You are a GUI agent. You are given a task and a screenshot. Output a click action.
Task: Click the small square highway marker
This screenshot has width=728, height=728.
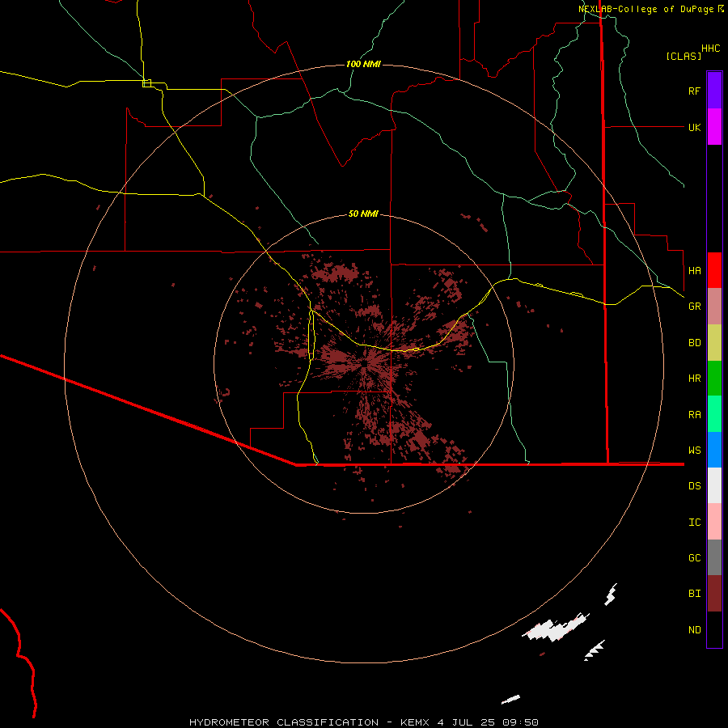[x=146, y=83]
